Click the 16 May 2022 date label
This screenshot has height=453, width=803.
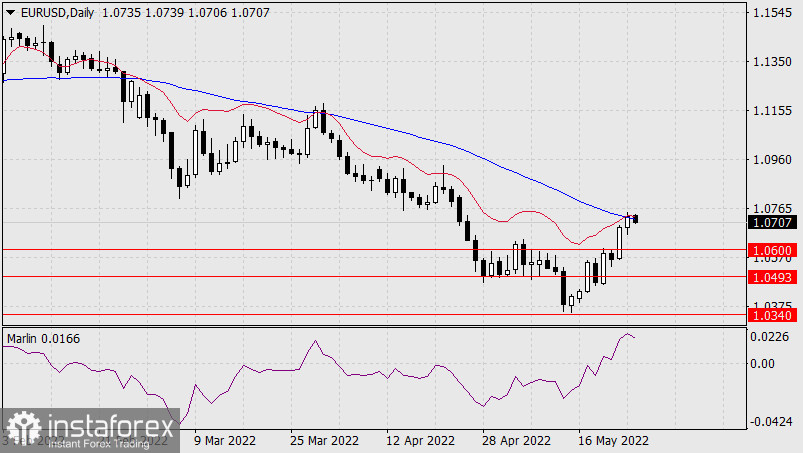pos(614,440)
